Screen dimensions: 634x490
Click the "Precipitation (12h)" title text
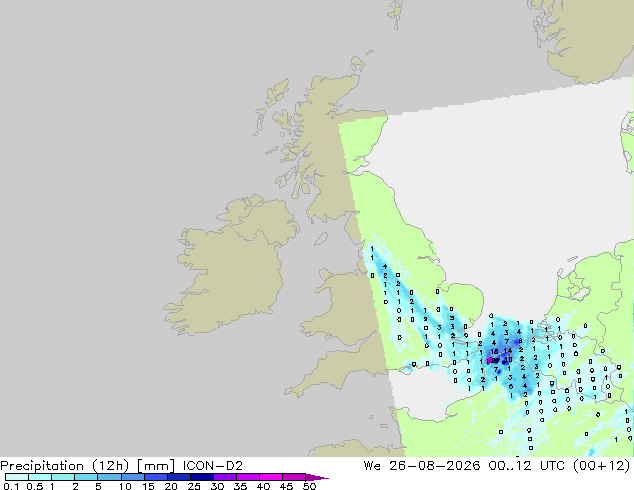pyautogui.click(x=65, y=466)
